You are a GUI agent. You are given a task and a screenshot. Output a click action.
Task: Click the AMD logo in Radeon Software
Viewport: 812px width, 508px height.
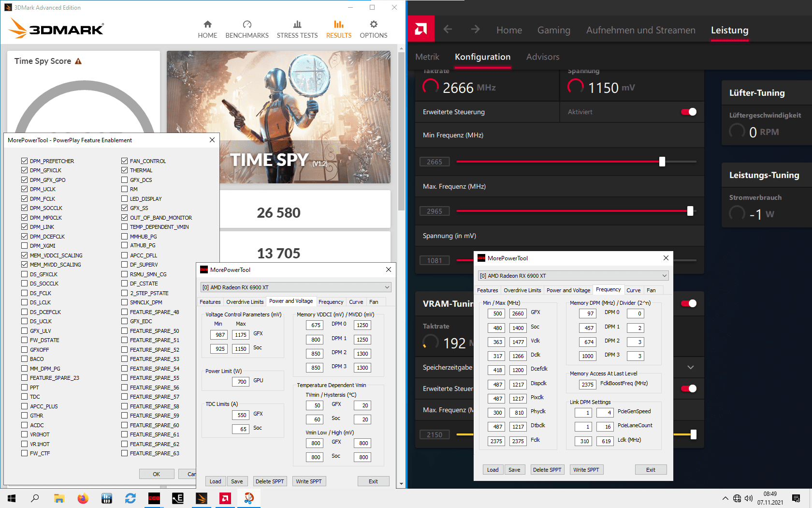click(x=421, y=30)
